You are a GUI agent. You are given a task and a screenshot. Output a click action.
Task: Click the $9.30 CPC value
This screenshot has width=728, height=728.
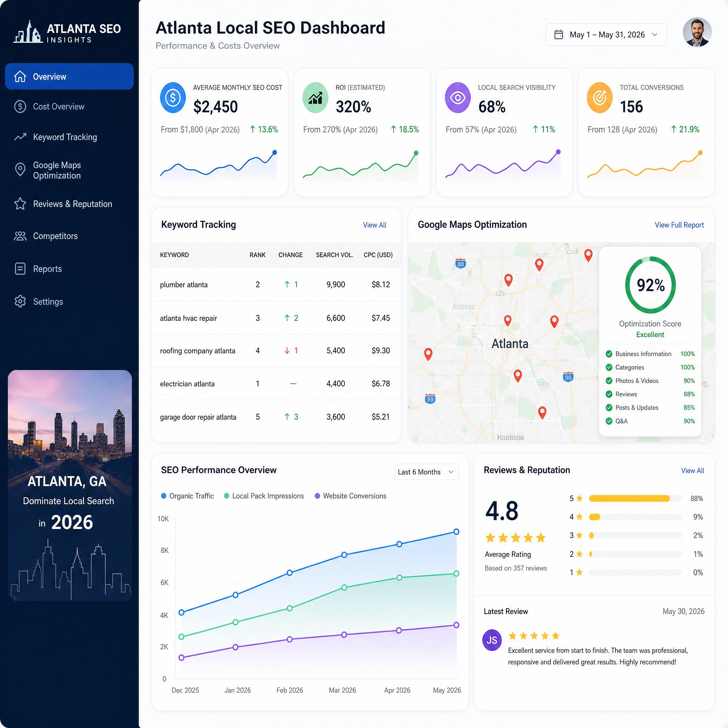click(x=381, y=350)
